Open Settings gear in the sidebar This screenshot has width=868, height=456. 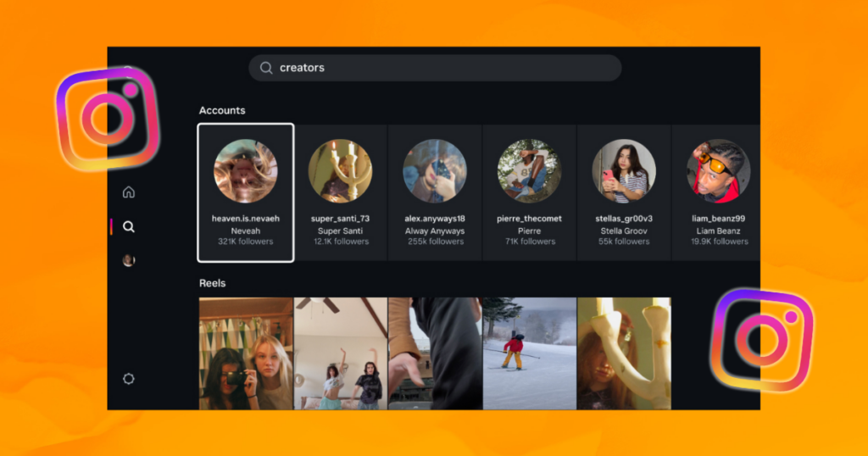click(x=129, y=379)
